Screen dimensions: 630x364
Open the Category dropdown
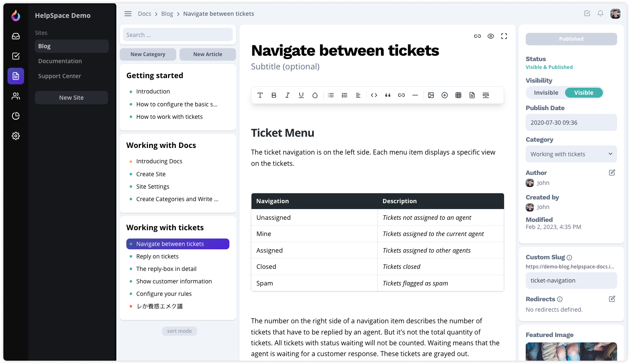click(571, 154)
